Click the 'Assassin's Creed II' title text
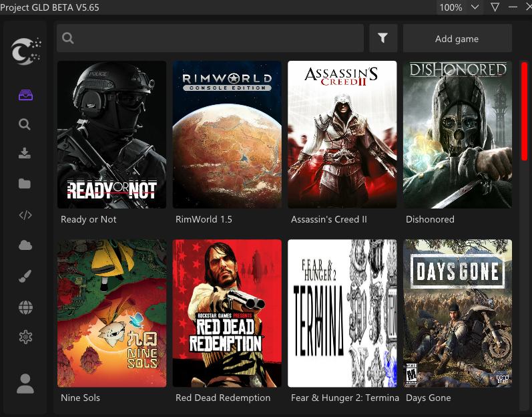Viewport: 532px width, 417px height. (329, 219)
